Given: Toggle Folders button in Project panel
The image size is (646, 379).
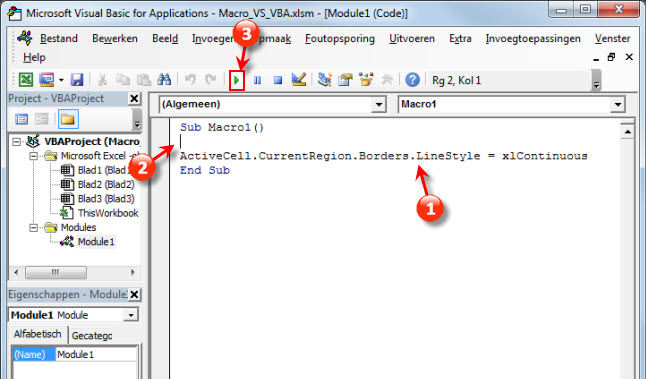Looking at the screenshot, I should (x=68, y=119).
